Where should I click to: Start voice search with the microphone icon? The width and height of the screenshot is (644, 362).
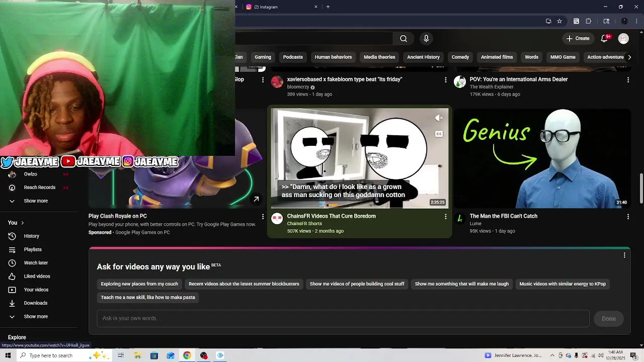(x=426, y=39)
